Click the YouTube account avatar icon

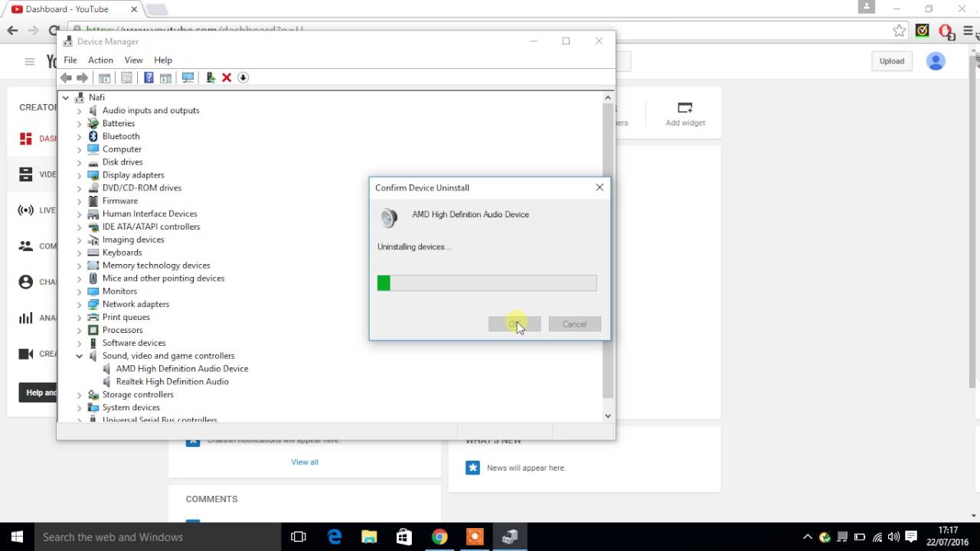936,61
